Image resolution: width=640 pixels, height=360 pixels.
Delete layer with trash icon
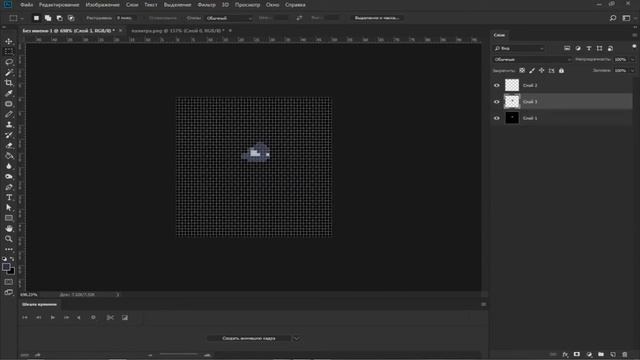pos(624,355)
